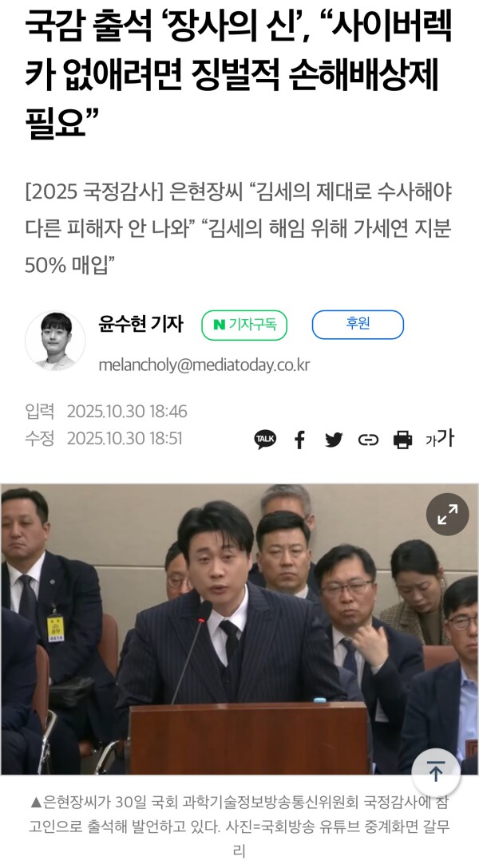Image resolution: width=479 pixels, height=868 pixels.
Task: Click the 후원 sponsor button
Action: pos(358,325)
